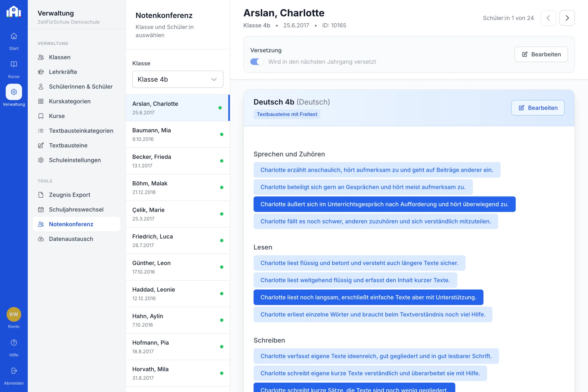Click the Textbausteine mit Freitext tag
Screen dimensions: 588x392
pos(287,114)
